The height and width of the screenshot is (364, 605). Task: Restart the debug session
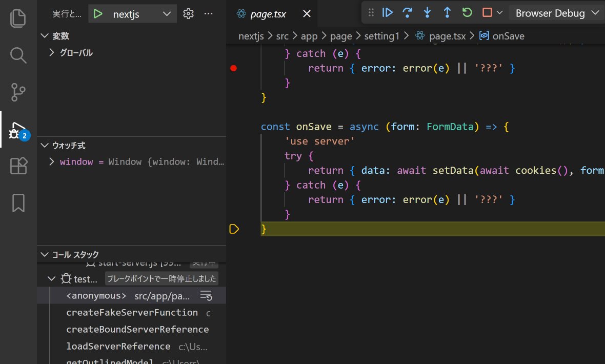pos(467,13)
